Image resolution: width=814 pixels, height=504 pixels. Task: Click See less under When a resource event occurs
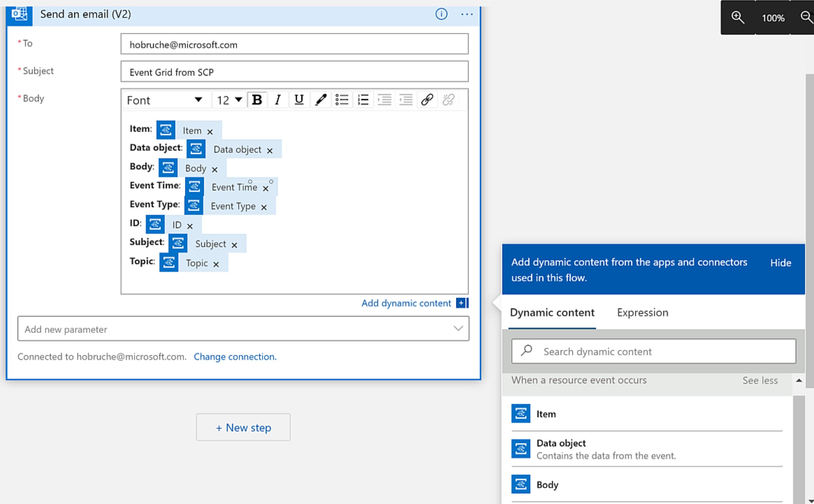(x=760, y=380)
